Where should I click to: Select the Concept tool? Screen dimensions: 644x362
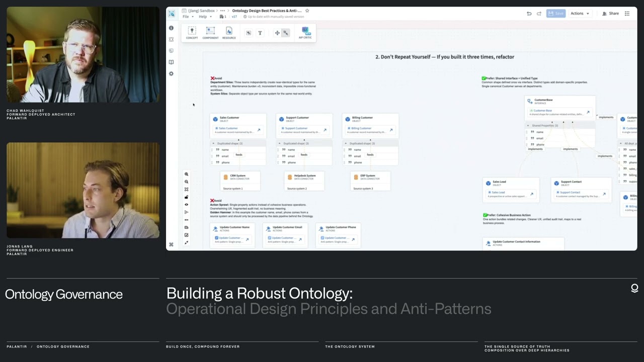(x=192, y=33)
